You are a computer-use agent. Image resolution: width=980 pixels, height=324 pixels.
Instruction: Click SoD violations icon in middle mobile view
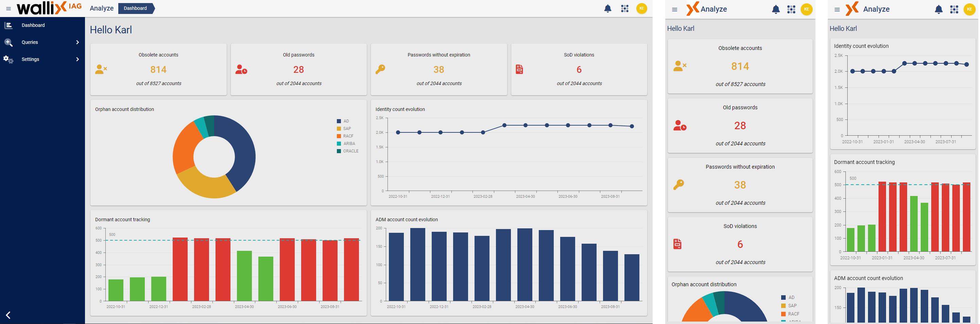coord(677,244)
